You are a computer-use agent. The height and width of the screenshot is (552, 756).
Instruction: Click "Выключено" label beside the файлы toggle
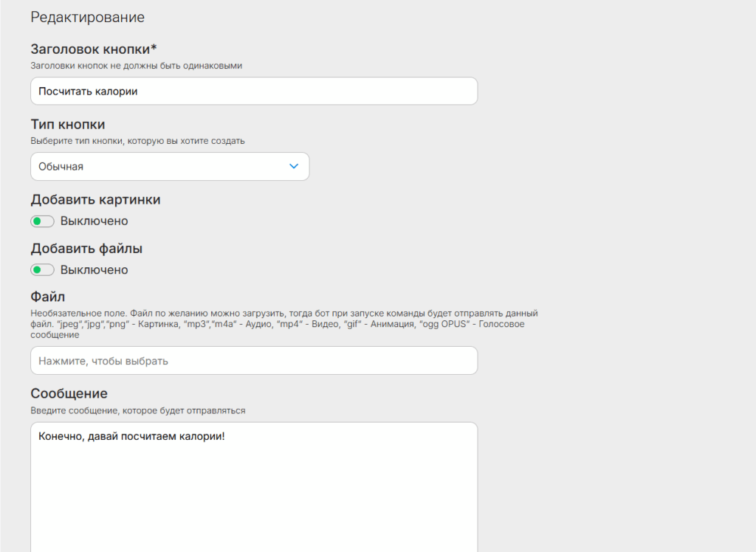coord(94,270)
